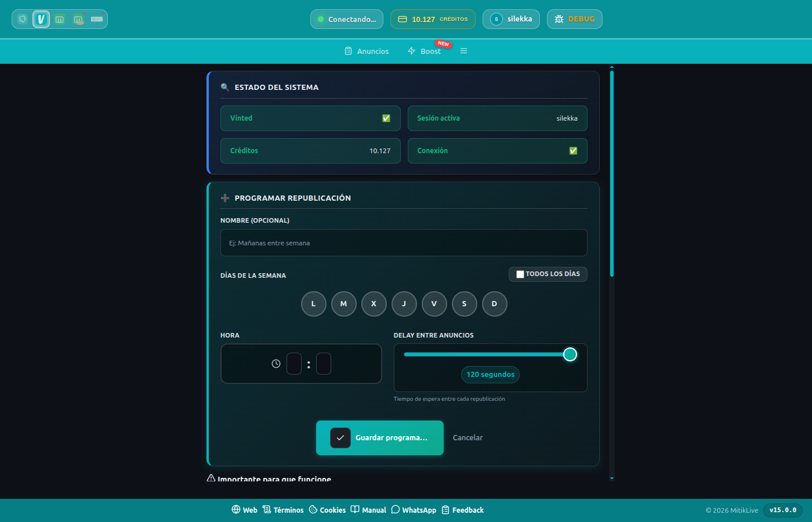Click the Créditos status card
The image size is (812, 522).
click(310, 151)
